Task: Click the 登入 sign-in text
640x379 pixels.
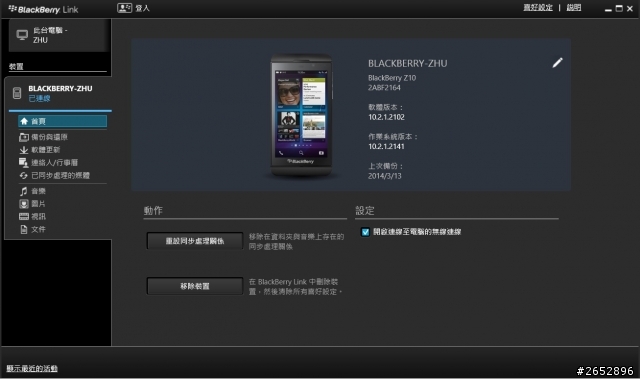Action: pos(142,8)
